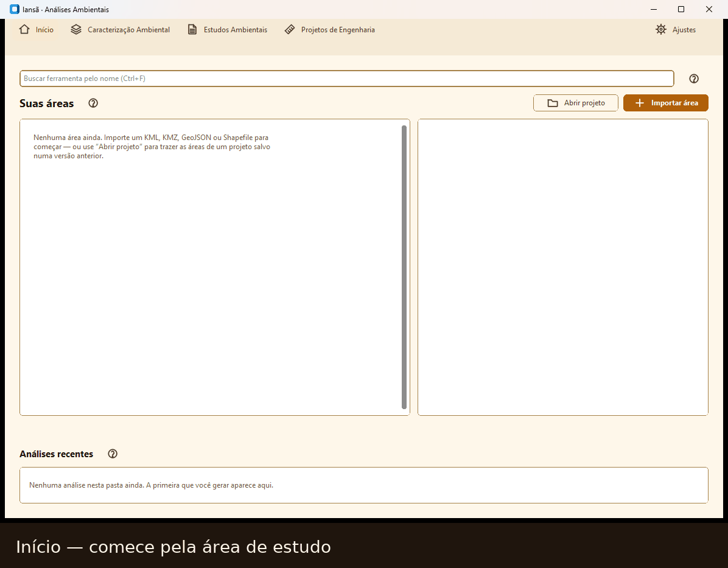Open the Caracterização Ambiental tab
728x568 pixels.
pos(121,30)
